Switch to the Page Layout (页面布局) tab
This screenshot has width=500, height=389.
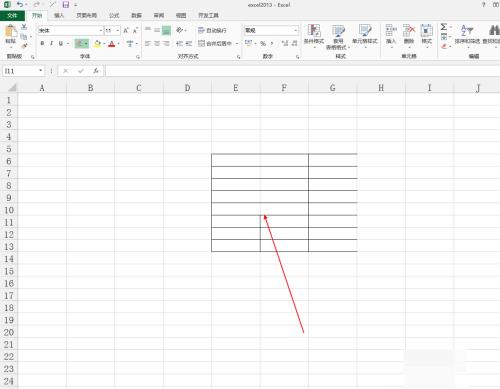(87, 15)
